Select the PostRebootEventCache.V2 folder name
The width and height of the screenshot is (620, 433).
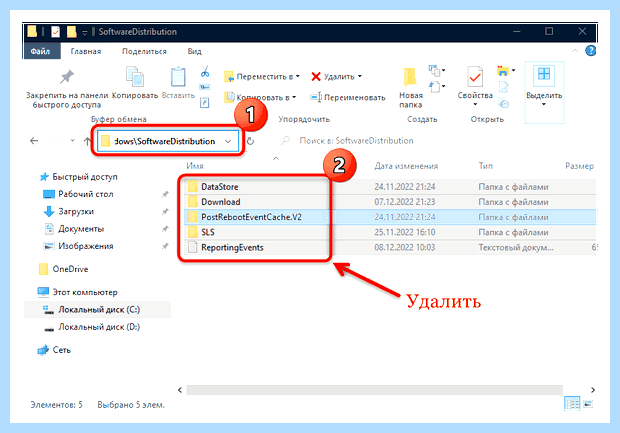pyautogui.click(x=251, y=217)
